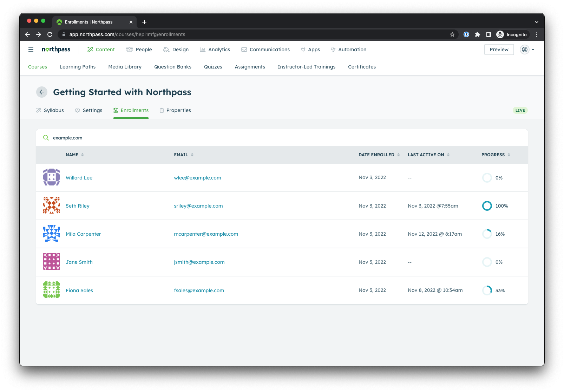Toggle sort on the PROGRESS column
564x392 pixels.
pyautogui.click(x=509, y=155)
